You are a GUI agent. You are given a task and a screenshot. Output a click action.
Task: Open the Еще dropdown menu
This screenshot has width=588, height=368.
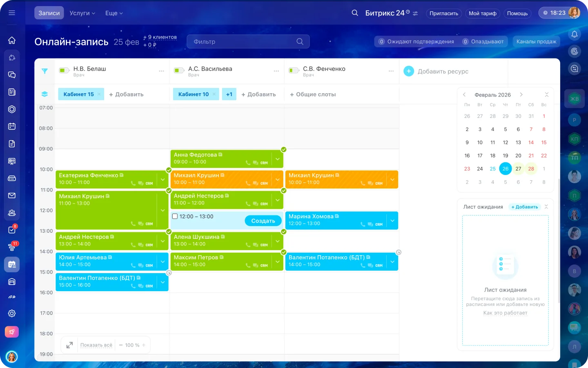[114, 13]
